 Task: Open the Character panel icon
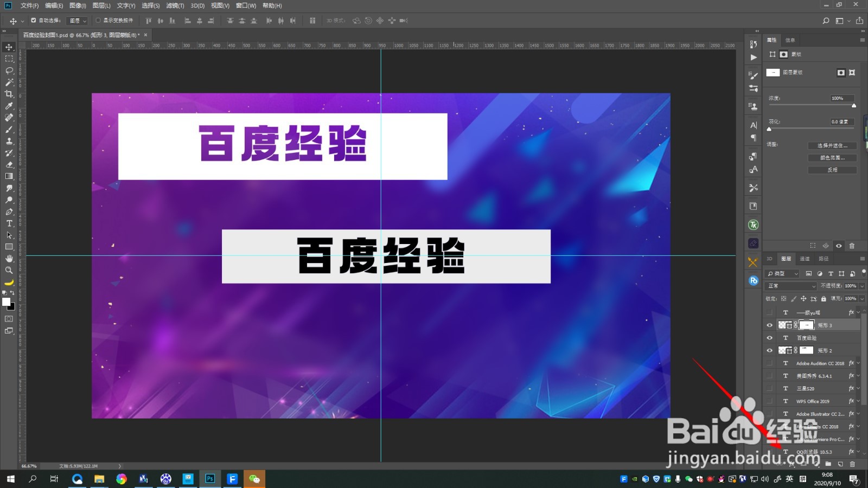coord(753,125)
